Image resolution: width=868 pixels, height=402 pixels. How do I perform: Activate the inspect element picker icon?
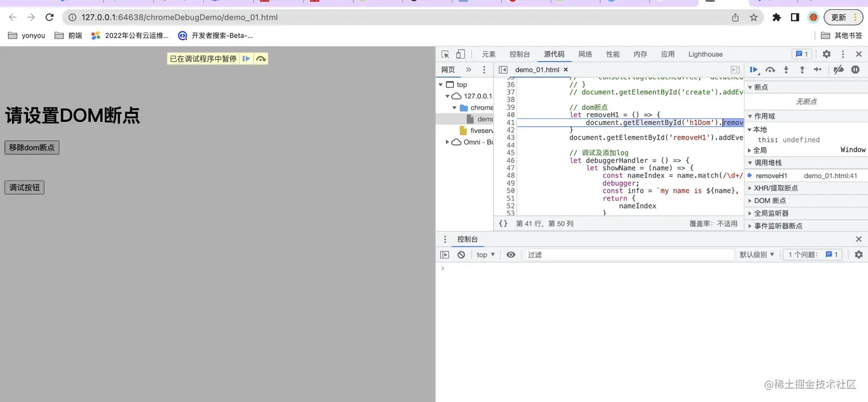coord(445,54)
